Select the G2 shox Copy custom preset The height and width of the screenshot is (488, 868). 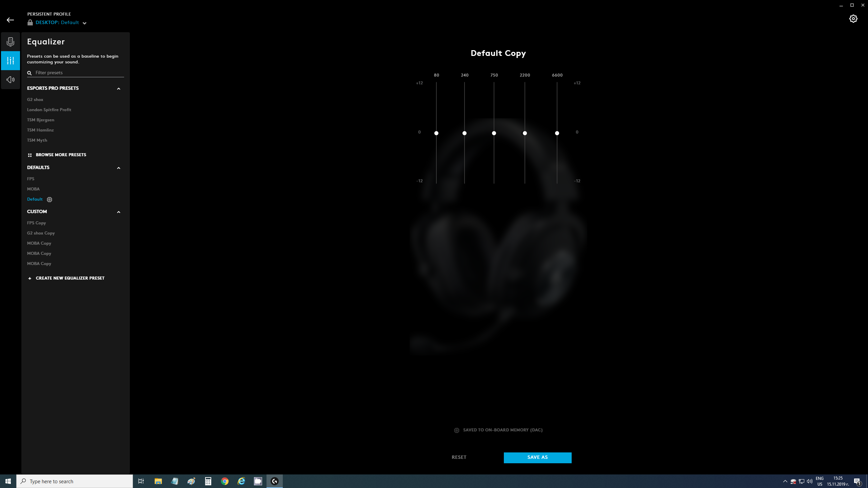pyautogui.click(x=41, y=233)
